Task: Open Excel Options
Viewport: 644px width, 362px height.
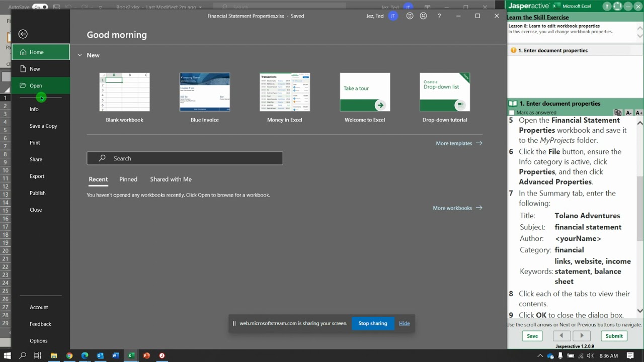Action: [x=41, y=341]
